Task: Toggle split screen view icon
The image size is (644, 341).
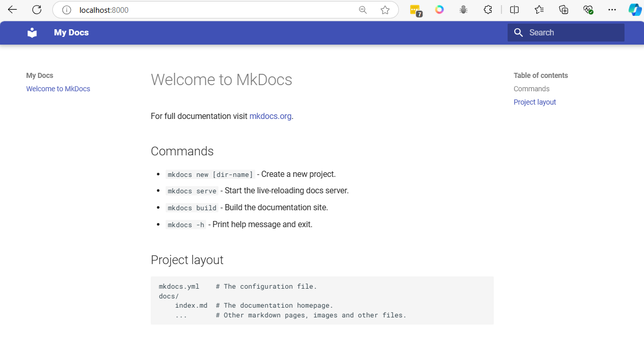Action: tap(514, 10)
